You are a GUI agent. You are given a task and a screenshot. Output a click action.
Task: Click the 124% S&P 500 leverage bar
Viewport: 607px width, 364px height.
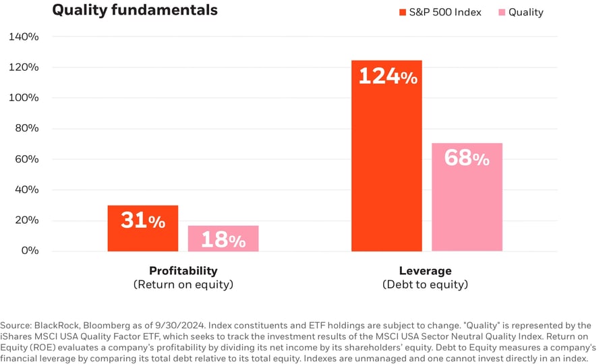pyautogui.click(x=387, y=156)
